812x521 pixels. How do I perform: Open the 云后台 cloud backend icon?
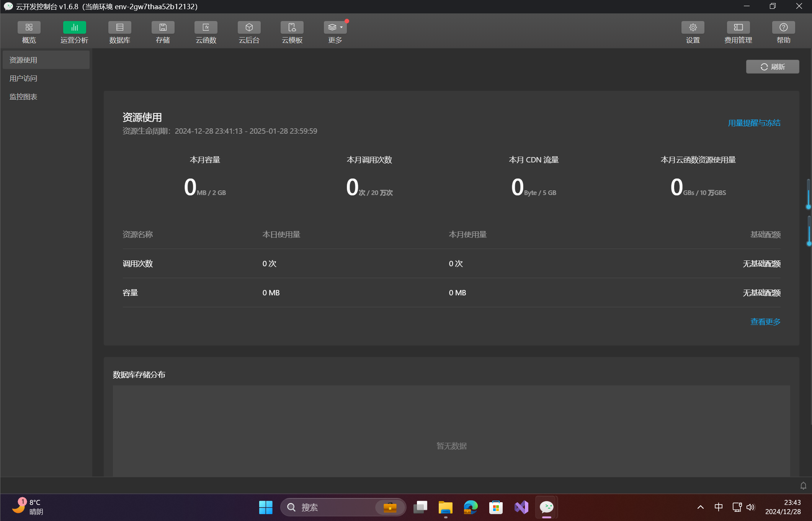click(x=249, y=28)
